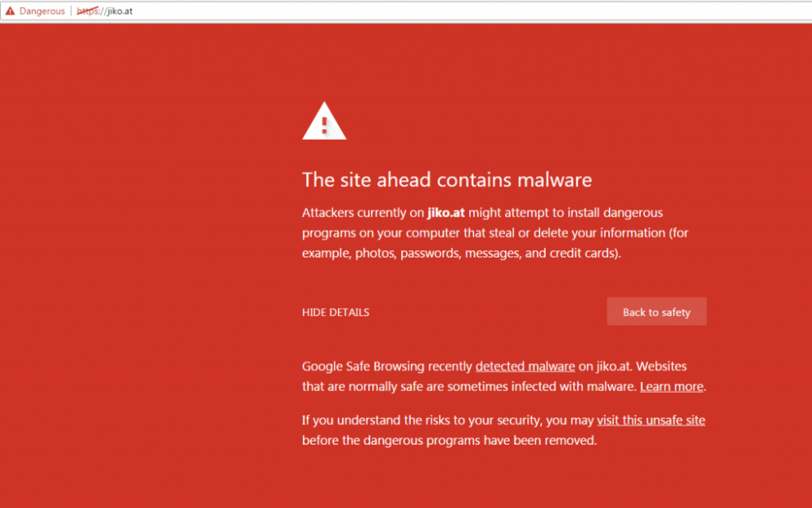Click the jiko.at domain in address bar
Viewport: 812px width, 508px height.
pyautogui.click(x=119, y=11)
